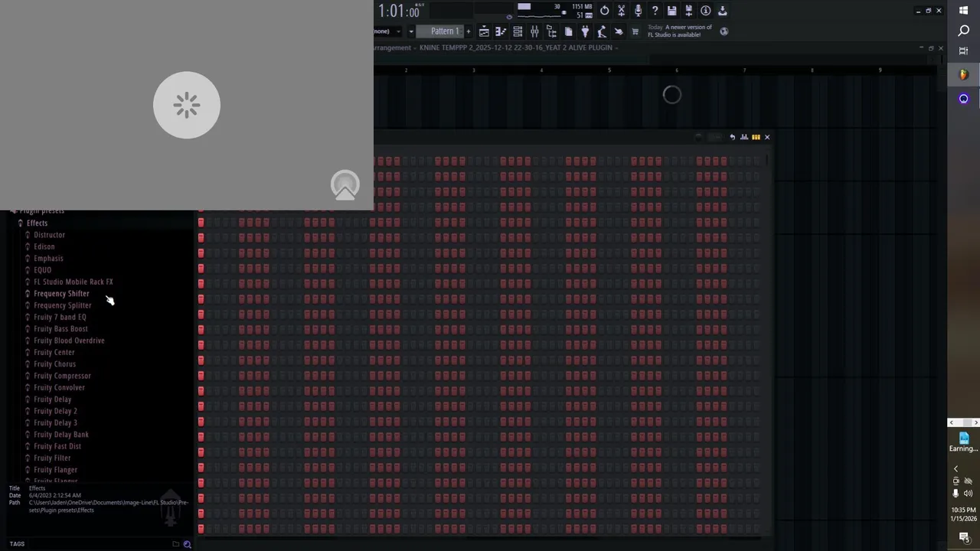The height and width of the screenshot is (551, 980).
Task: Click yellow step sequencer icon in channel rack
Action: [x=756, y=137]
